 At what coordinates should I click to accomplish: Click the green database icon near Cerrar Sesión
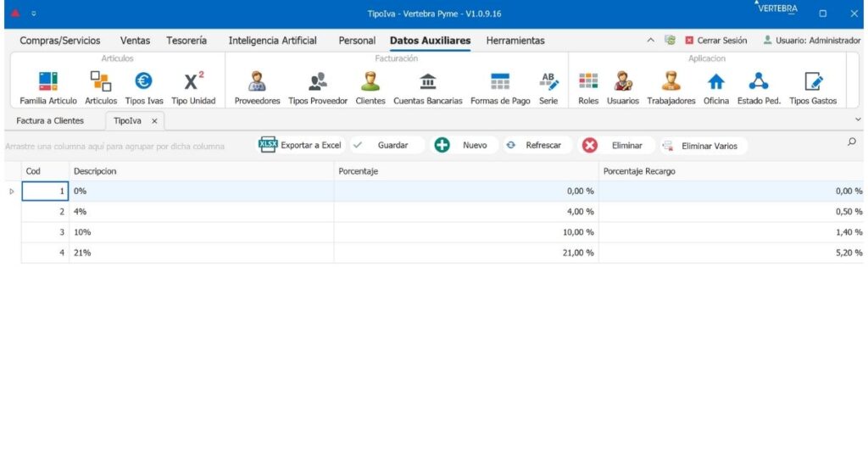pos(670,40)
